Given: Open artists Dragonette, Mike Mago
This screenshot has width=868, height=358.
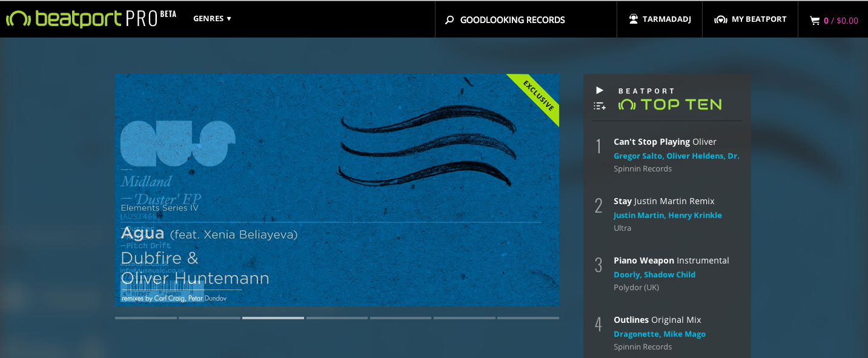Looking at the screenshot, I should 660,334.
